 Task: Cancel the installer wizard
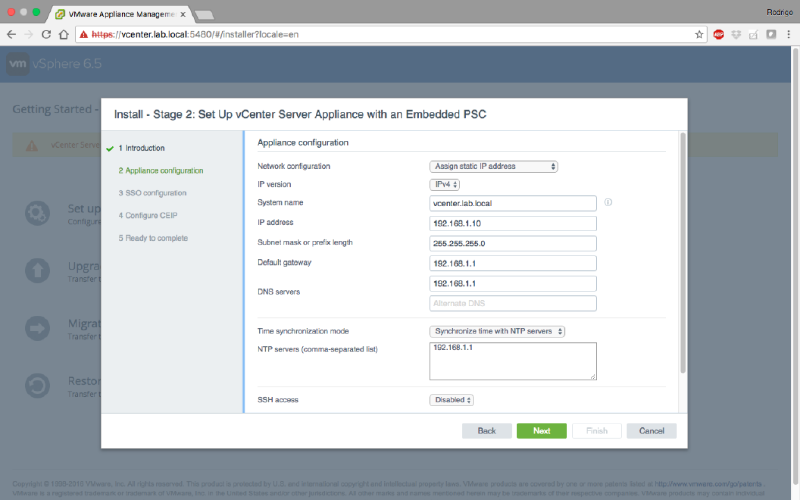[x=651, y=431]
